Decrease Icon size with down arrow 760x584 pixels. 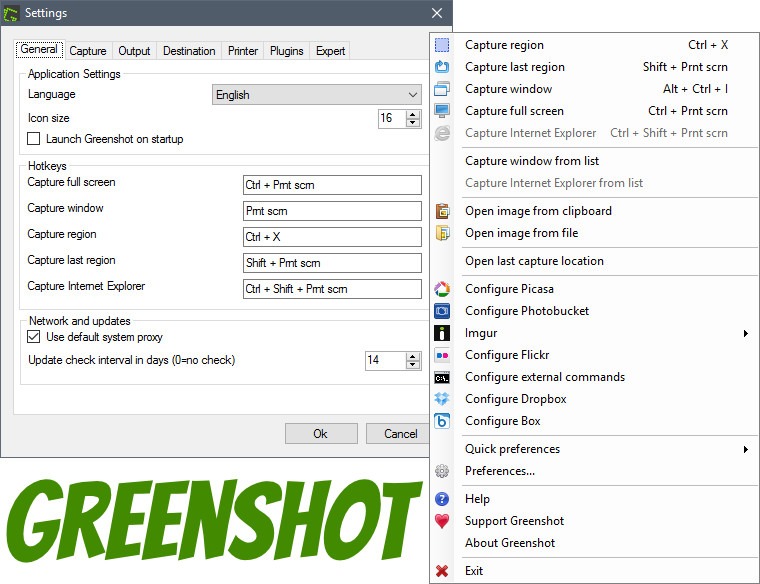tap(412, 122)
